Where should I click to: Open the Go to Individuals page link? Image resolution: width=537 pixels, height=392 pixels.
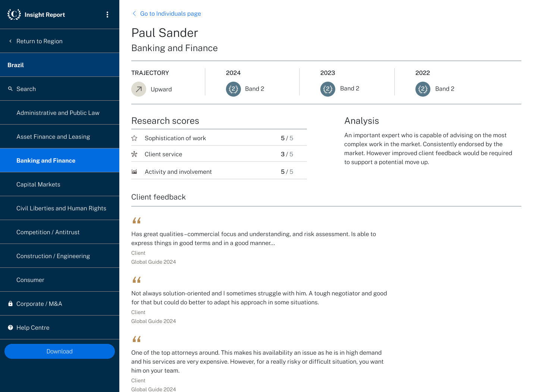(x=170, y=14)
